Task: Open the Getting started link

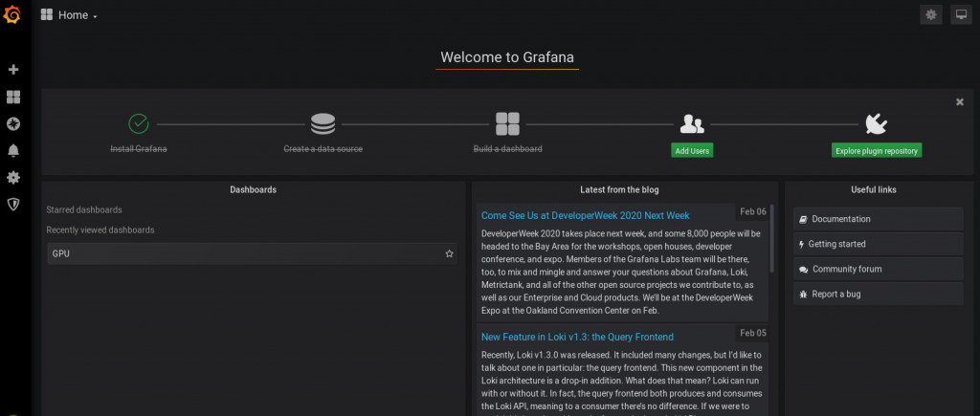Action: pos(879,244)
